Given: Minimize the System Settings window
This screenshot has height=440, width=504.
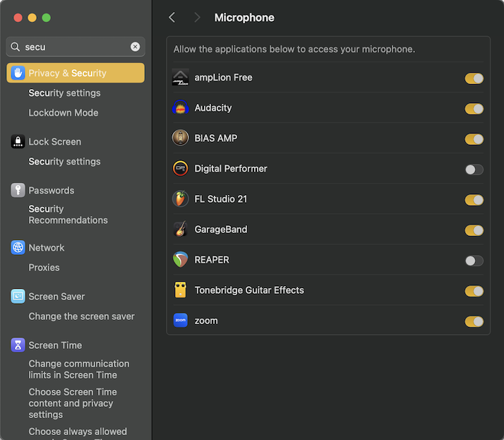Looking at the screenshot, I should [32, 18].
